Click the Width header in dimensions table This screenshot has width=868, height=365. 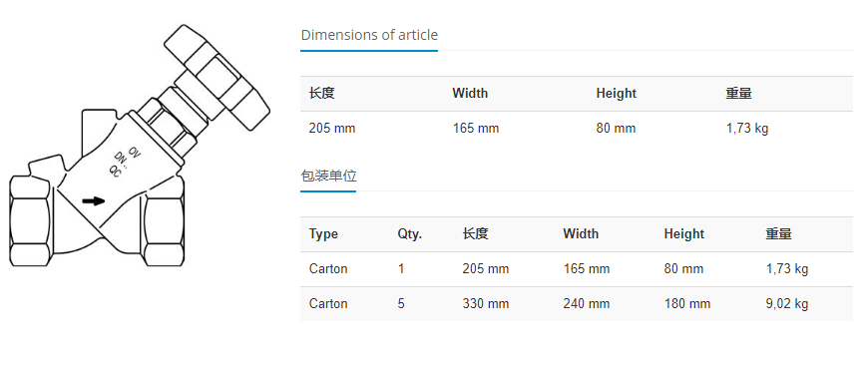[470, 93]
